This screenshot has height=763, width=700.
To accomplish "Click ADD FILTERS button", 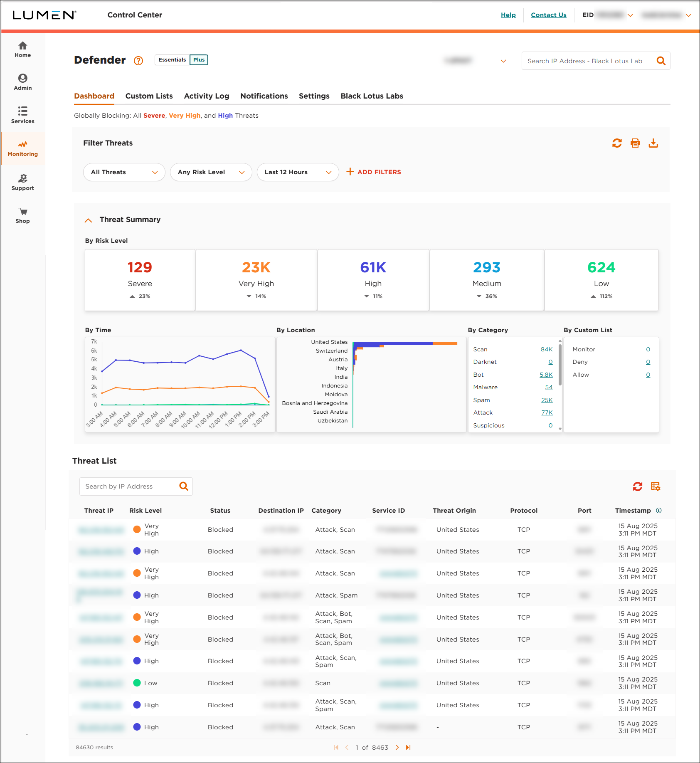I will tap(374, 172).
